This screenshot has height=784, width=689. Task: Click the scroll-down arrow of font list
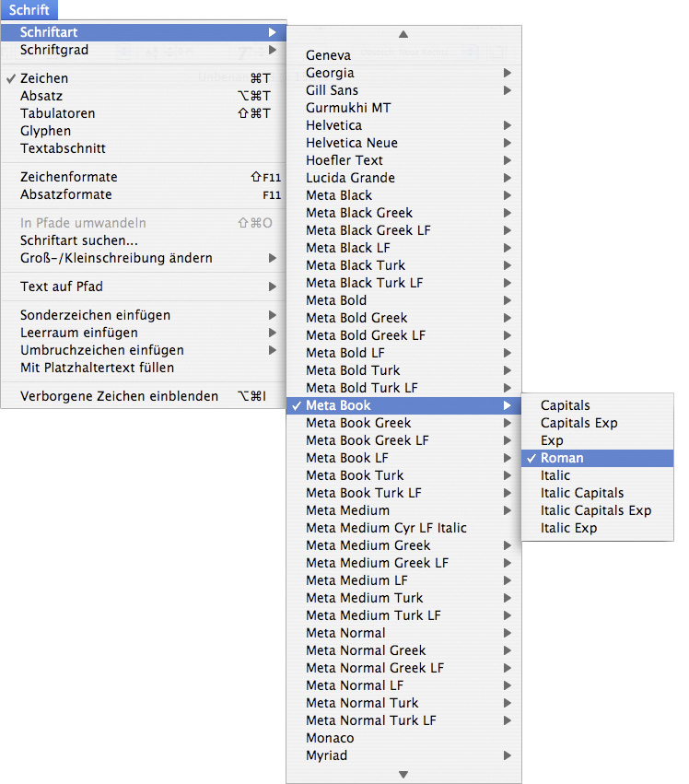[403, 775]
